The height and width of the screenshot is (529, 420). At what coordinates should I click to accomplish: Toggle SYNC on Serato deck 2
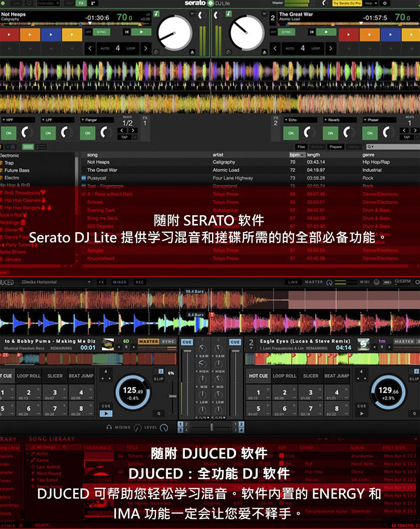tap(286, 32)
